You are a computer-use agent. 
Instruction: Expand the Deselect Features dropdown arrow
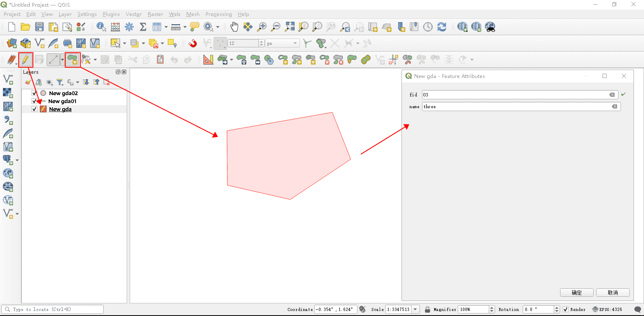tap(162, 43)
